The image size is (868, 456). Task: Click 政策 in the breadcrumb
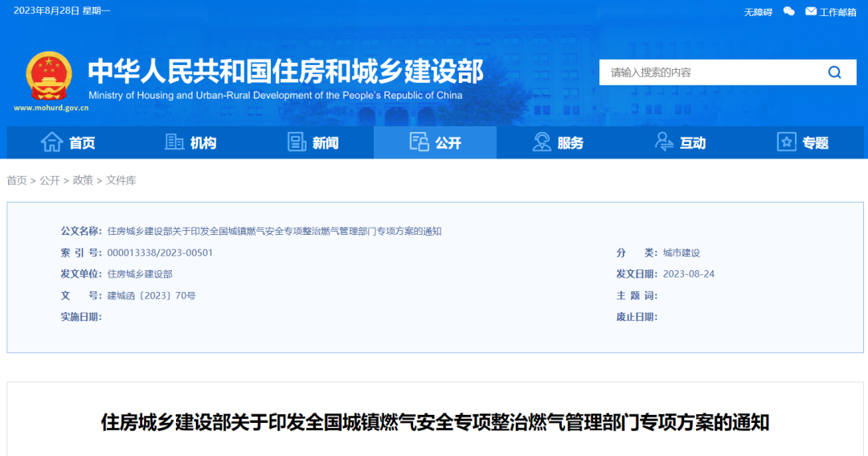83,180
